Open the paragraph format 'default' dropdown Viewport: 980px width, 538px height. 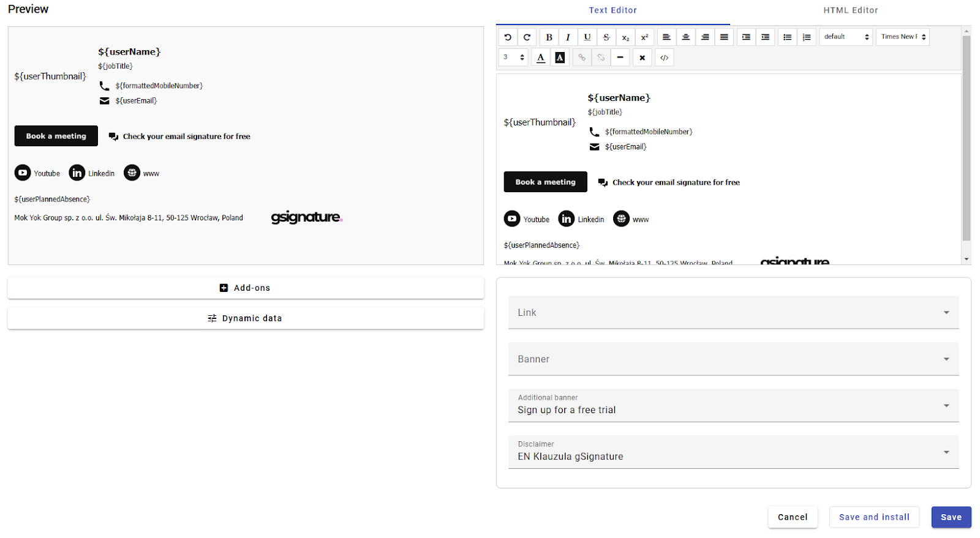(x=846, y=37)
